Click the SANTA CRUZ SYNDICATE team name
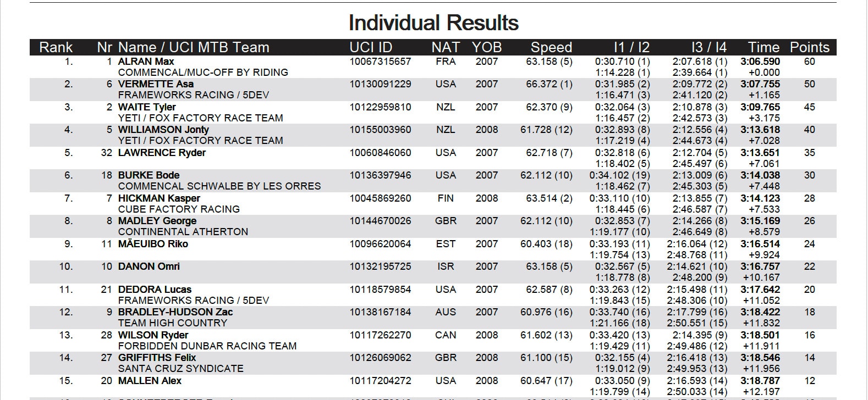Screen dimensions: 868x400 click(180, 369)
